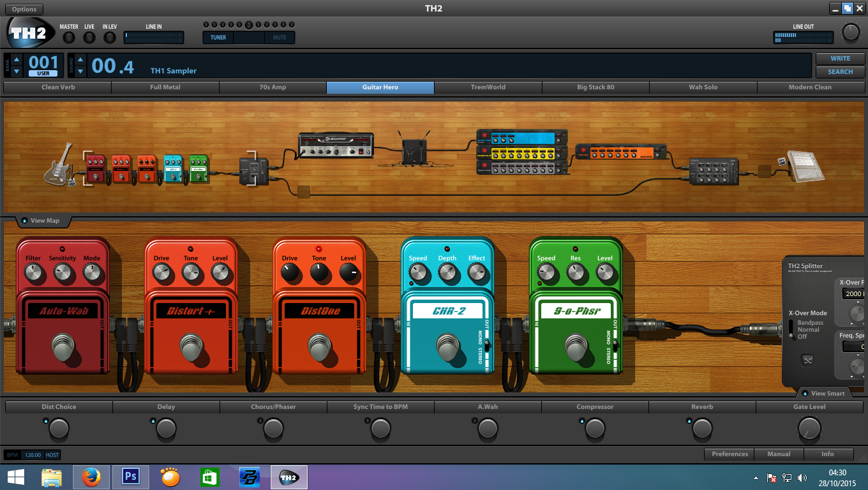Click the Info button
This screenshot has width=868, height=490.
click(x=828, y=454)
